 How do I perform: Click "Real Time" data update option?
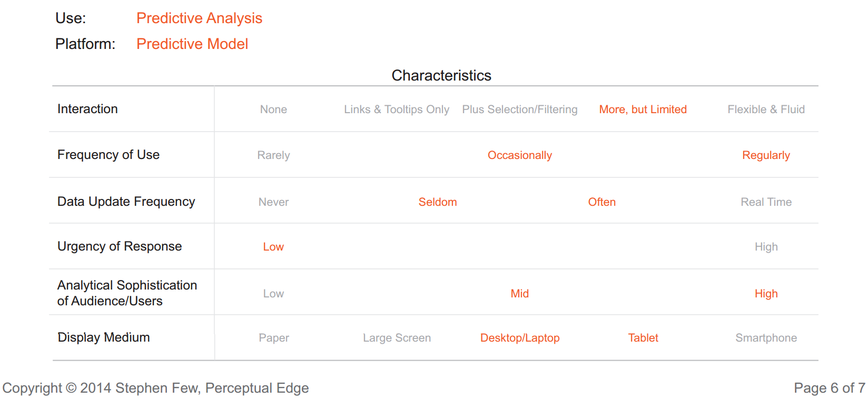coord(766,202)
